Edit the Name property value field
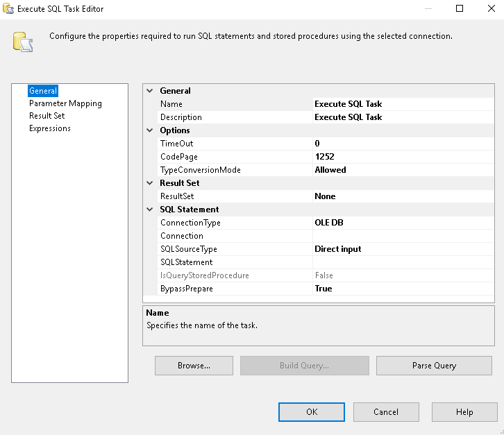The image size is (504, 435). click(403, 104)
